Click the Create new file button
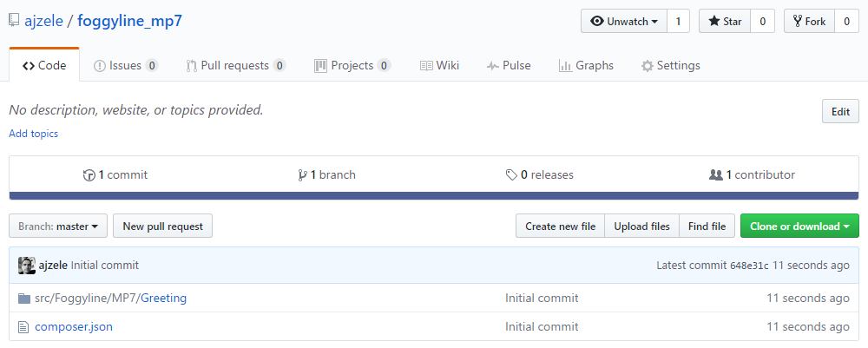 click(x=560, y=227)
